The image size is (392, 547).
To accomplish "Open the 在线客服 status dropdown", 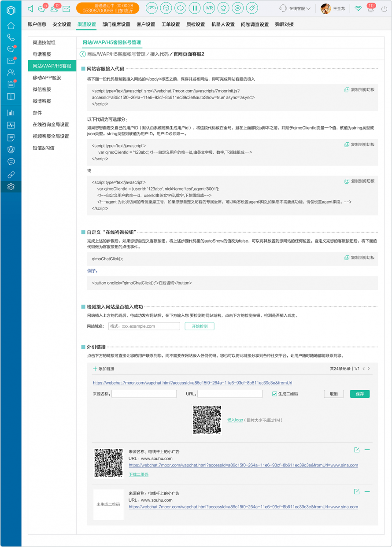I will coord(295,8).
